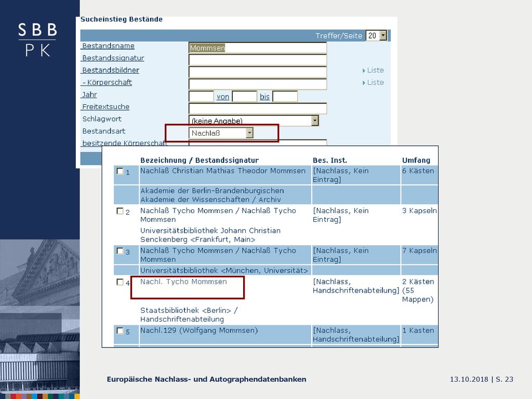Image resolution: width=532 pixels, height=399 pixels.
Task: Click the Freitextsuche input field
Action: tap(258, 109)
